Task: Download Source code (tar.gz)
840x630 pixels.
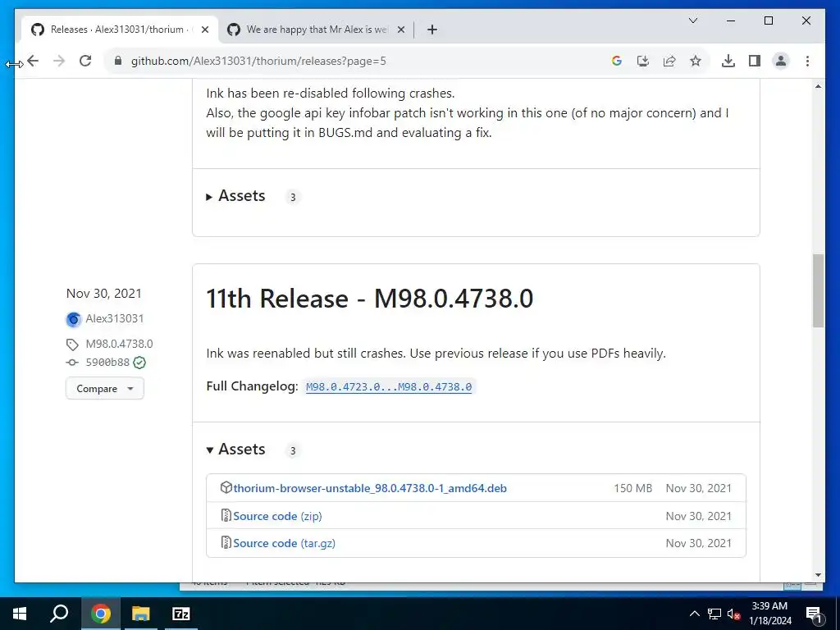Action: pos(285,543)
